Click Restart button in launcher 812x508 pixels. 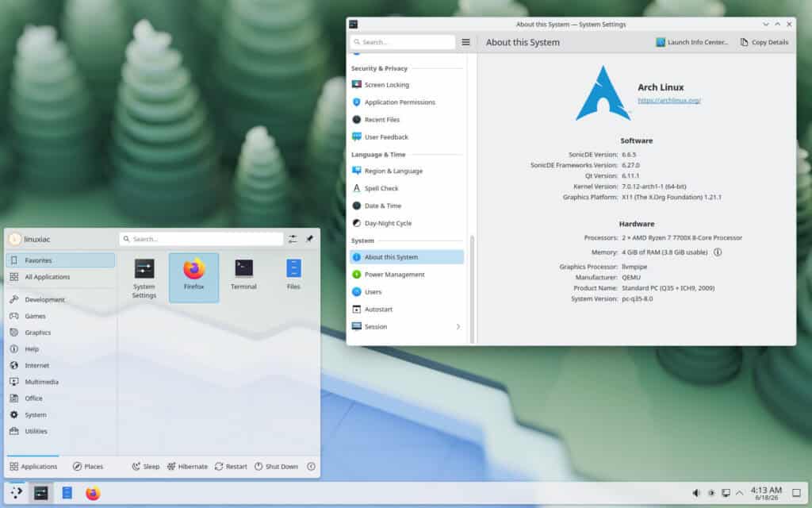tap(231, 467)
